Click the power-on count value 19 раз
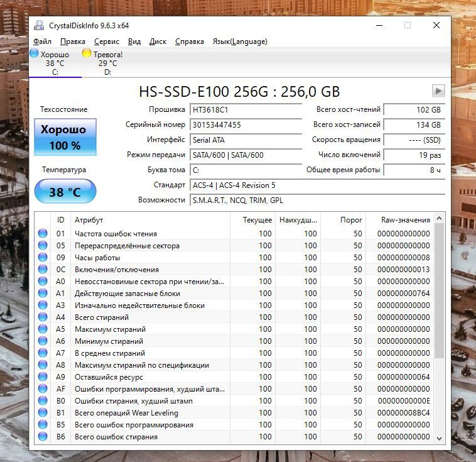Viewport: 476px width, 462px height. (x=414, y=155)
